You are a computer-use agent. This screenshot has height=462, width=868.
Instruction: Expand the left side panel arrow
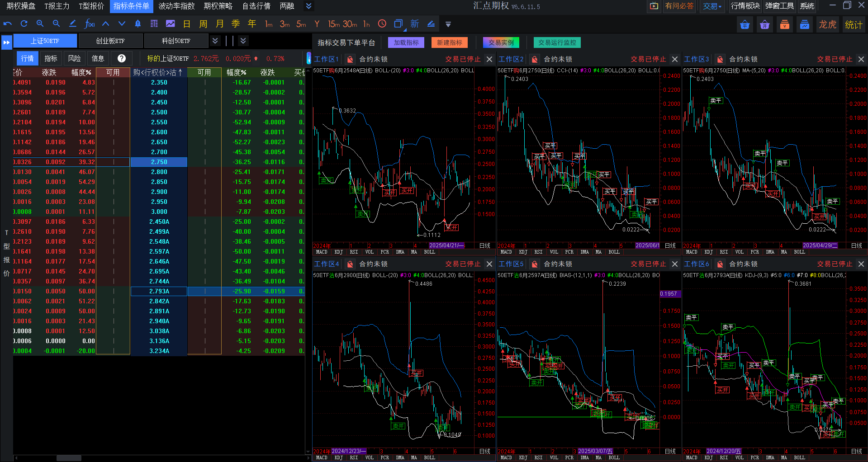tap(6, 42)
